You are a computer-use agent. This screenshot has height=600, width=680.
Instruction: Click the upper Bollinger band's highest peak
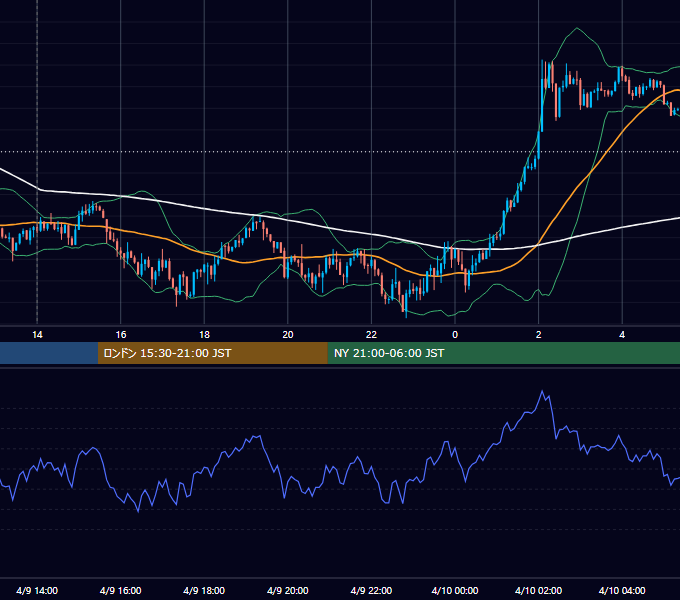click(x=577, y=28)
